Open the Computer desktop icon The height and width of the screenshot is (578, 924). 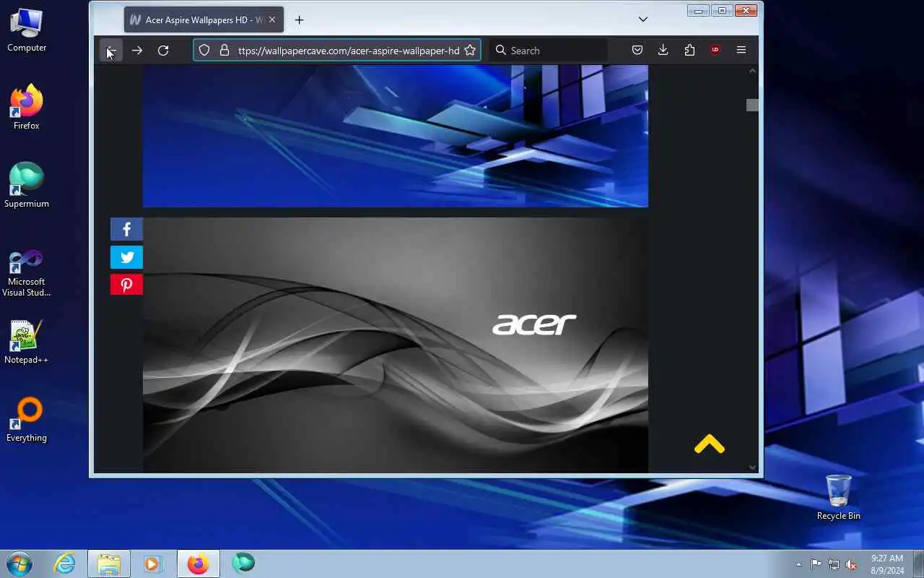(x=27, y=30)
